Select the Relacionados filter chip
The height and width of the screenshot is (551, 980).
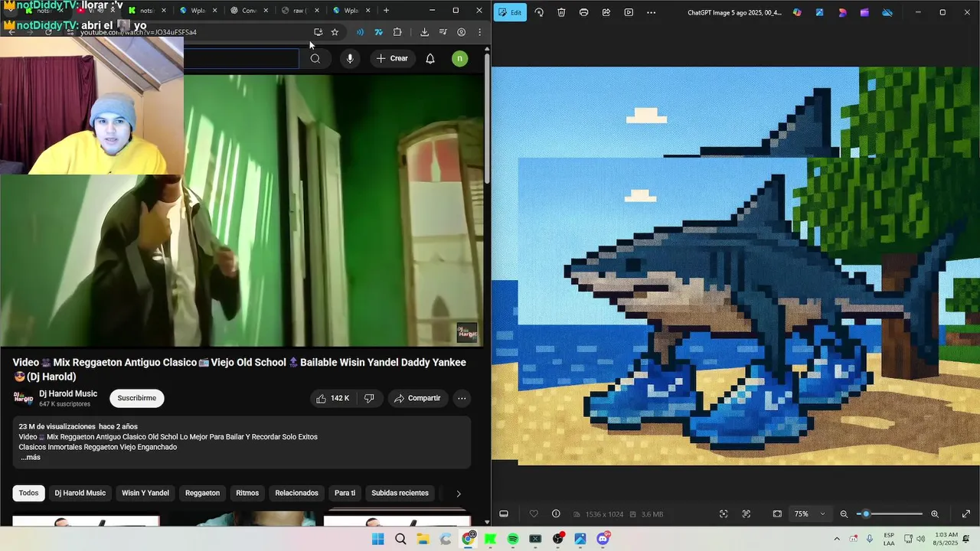pos(296,493)
